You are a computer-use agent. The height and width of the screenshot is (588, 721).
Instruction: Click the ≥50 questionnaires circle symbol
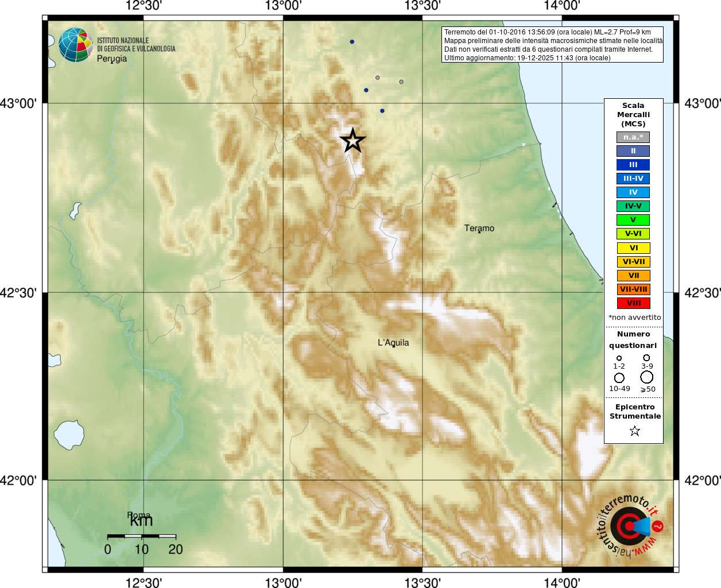tap(647, 377)
